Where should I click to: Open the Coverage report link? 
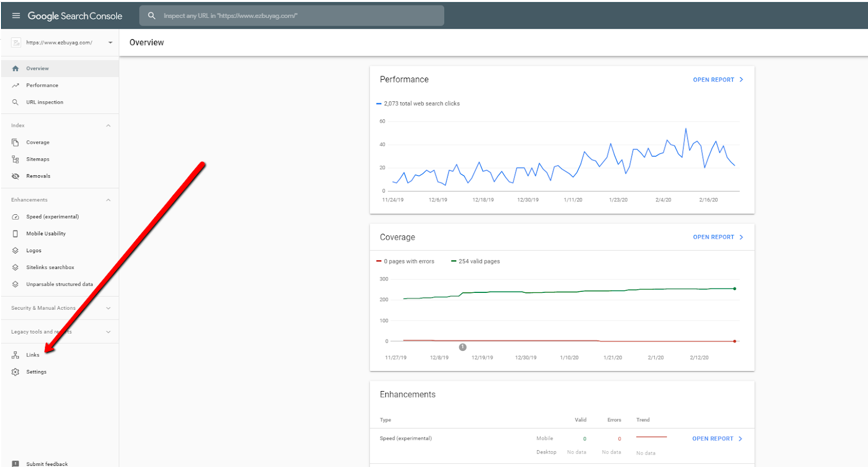[718, 237]
